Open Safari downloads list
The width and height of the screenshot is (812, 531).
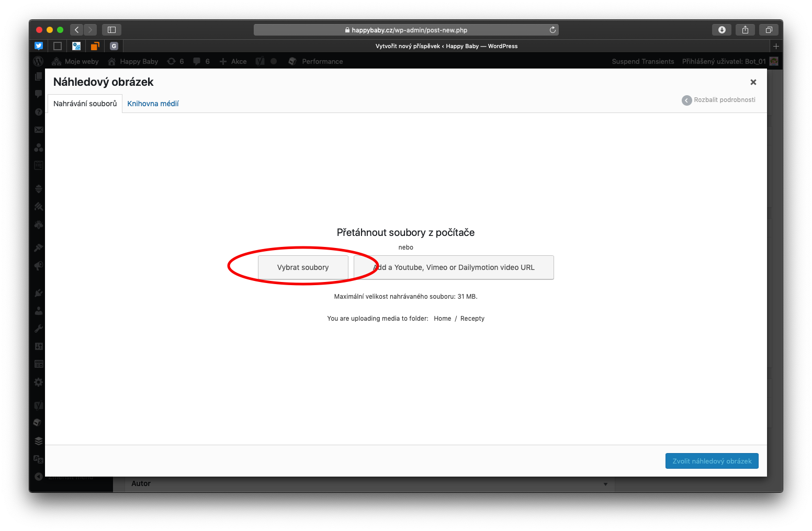click(721, 30)
